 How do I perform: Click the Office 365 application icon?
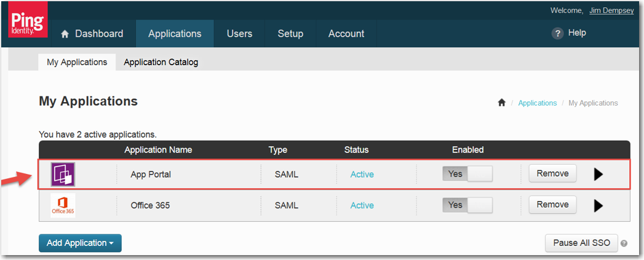coord(63,205)
